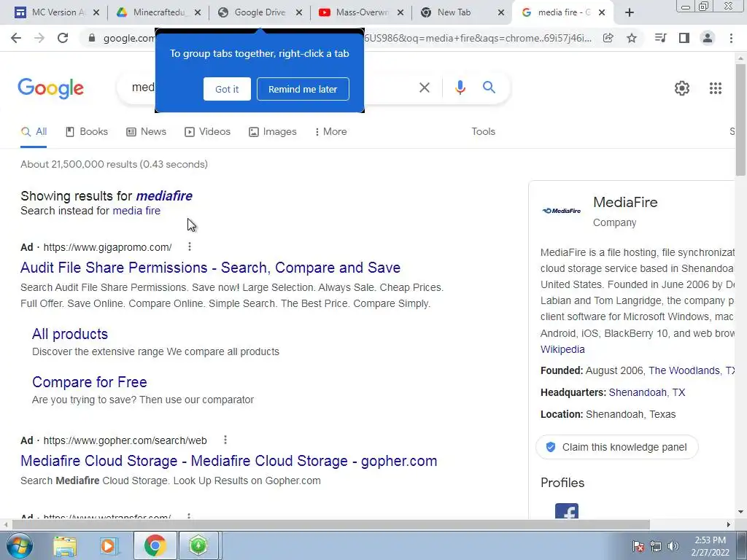
Task: Switch to Google Drive tab
Action: (x=260, y=12)
